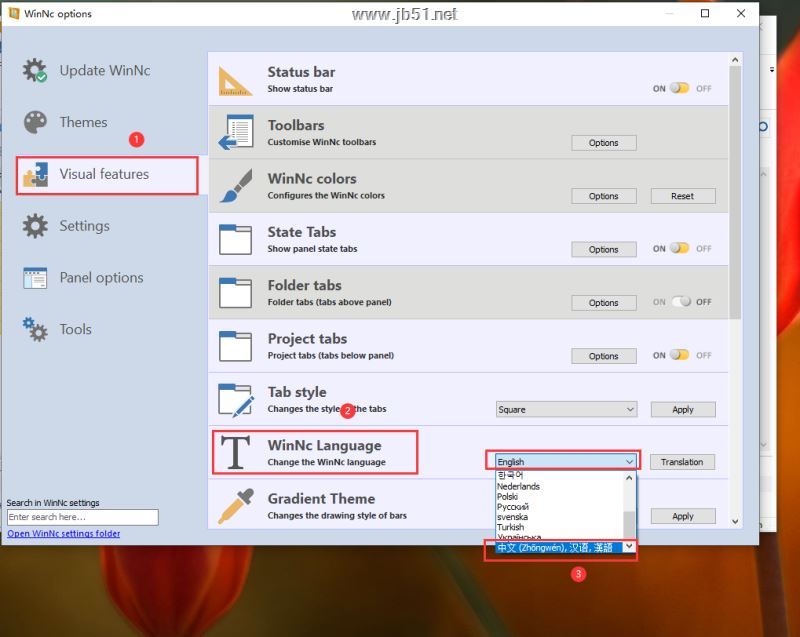Click the WinNc Language letter T icon
800x637 pixels.
[x=235, y=452]
